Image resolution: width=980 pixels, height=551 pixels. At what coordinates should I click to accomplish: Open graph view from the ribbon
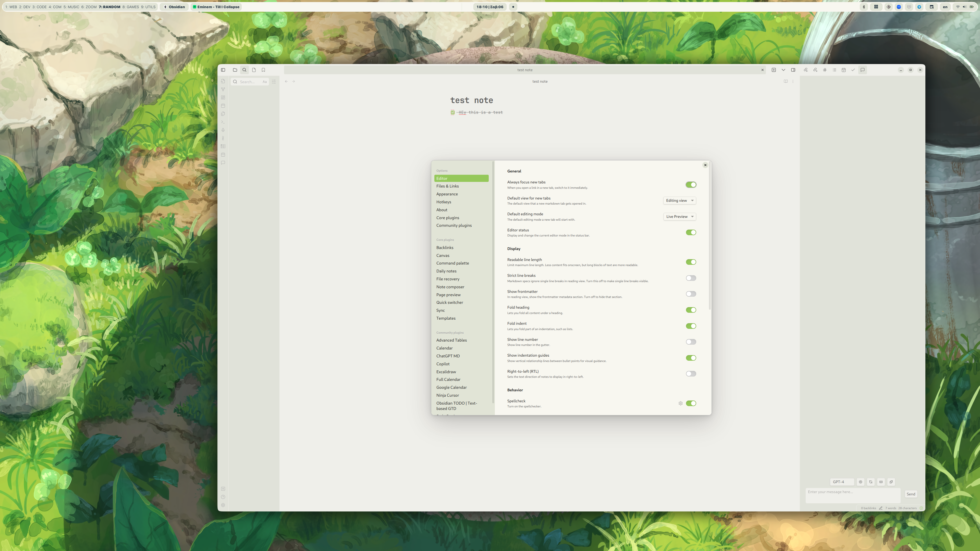(x=223, y=89)
